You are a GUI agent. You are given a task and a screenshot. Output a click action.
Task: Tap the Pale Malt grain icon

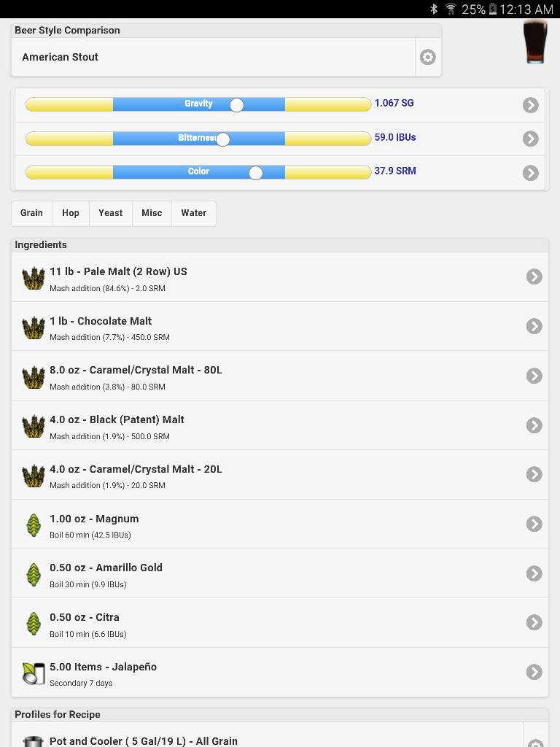(x=34, y=278)
